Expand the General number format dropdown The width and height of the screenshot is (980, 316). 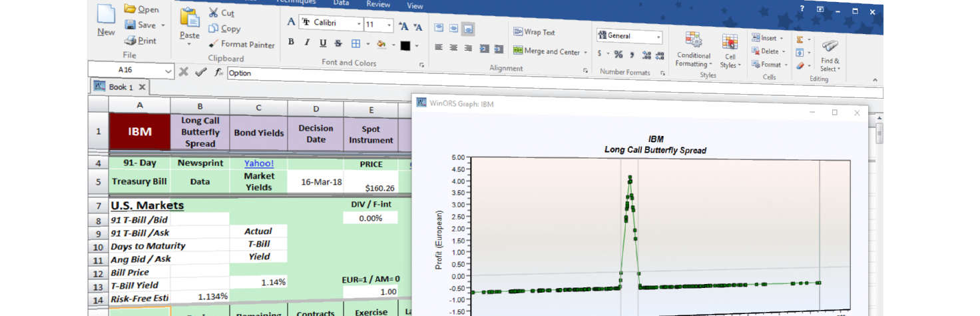[x=658, y=36]
